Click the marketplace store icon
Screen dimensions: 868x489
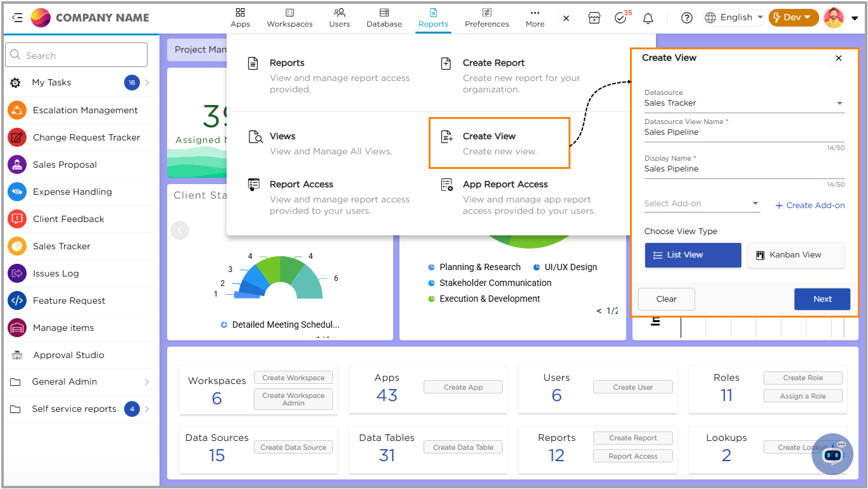[x=594, y=18]
